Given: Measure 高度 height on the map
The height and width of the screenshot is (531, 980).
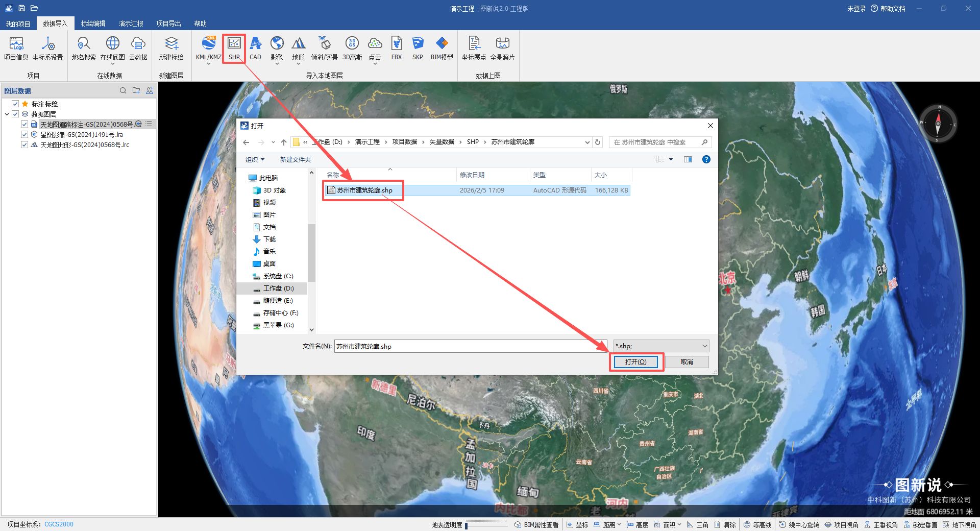Looking at the screenshot, I should pyautogui.click(x=638, y=525).
